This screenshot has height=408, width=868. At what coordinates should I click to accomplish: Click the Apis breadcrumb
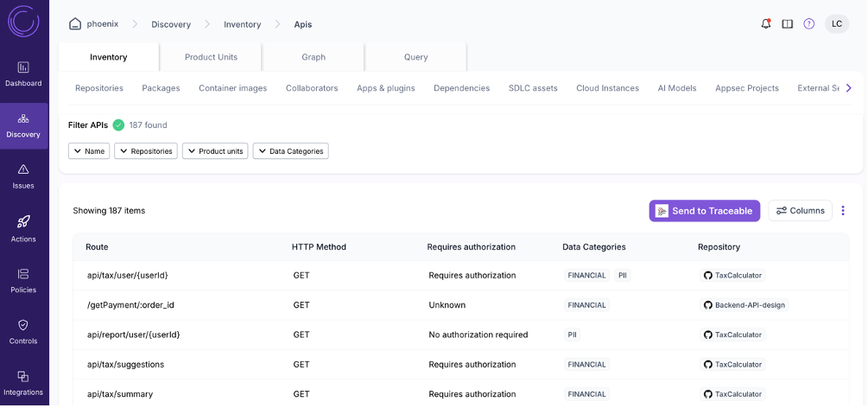pos(303,24)
